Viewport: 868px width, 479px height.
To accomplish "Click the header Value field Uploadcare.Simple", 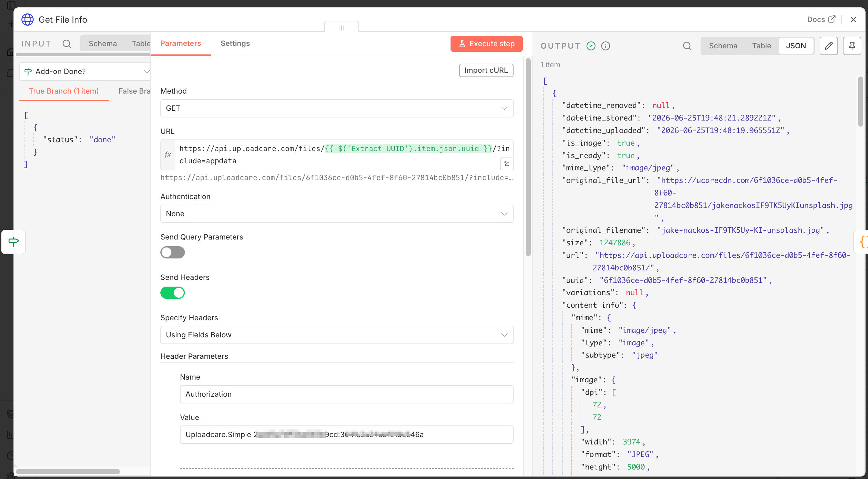I will pos(346,435).
